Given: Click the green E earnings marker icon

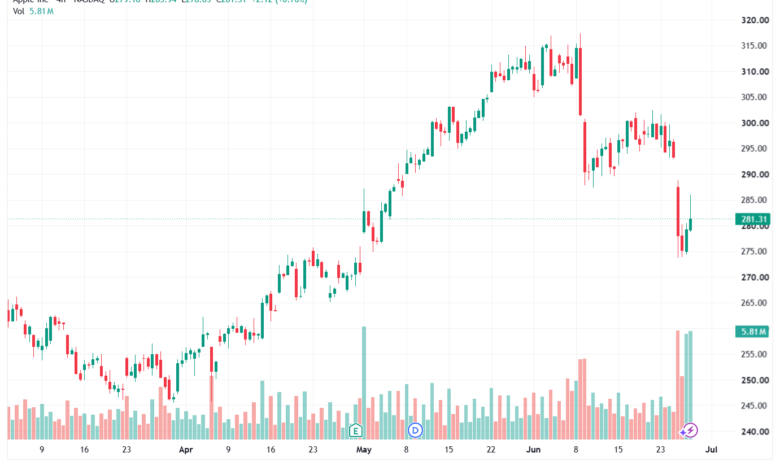Looking at the screenshot, I should [x=355, y=430].
